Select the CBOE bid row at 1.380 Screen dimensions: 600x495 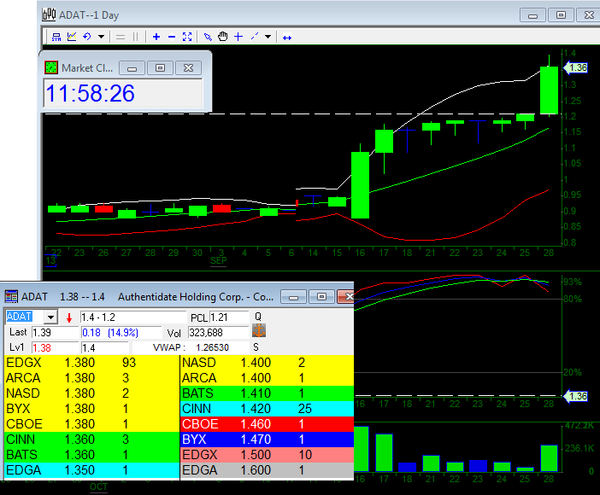[x=91, y=424]
